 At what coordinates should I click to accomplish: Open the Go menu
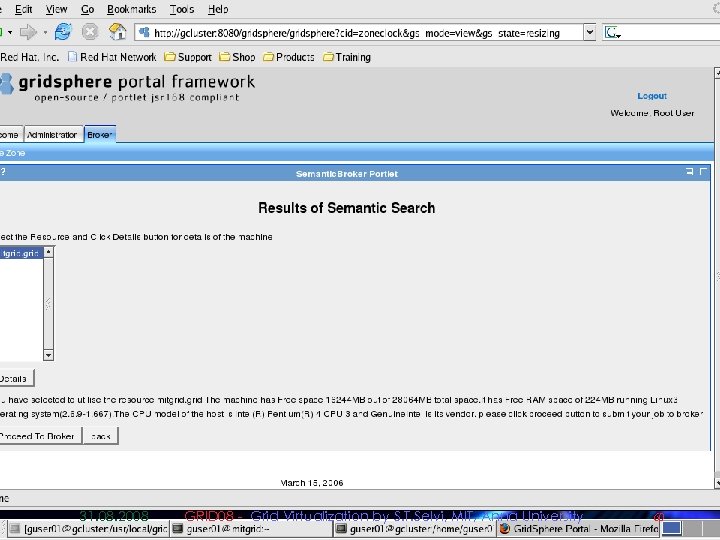[x=87, y=9]
